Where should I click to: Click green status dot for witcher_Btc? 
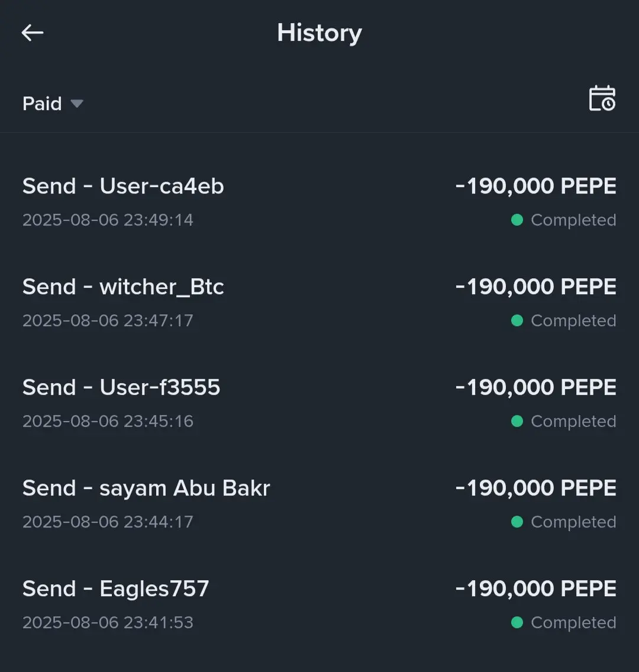click(517, 320)
